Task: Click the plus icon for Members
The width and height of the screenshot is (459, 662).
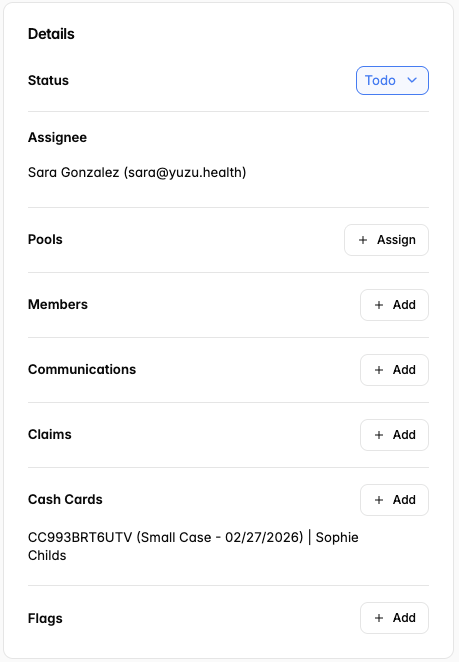Action: pyautogui.click(x=379, y=305)
